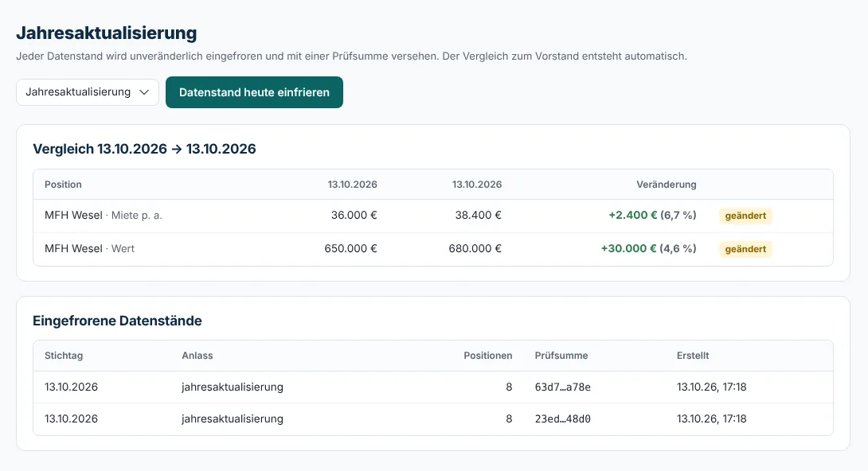
Task: Select the 650.000 € value
Action: coord(350,249)
